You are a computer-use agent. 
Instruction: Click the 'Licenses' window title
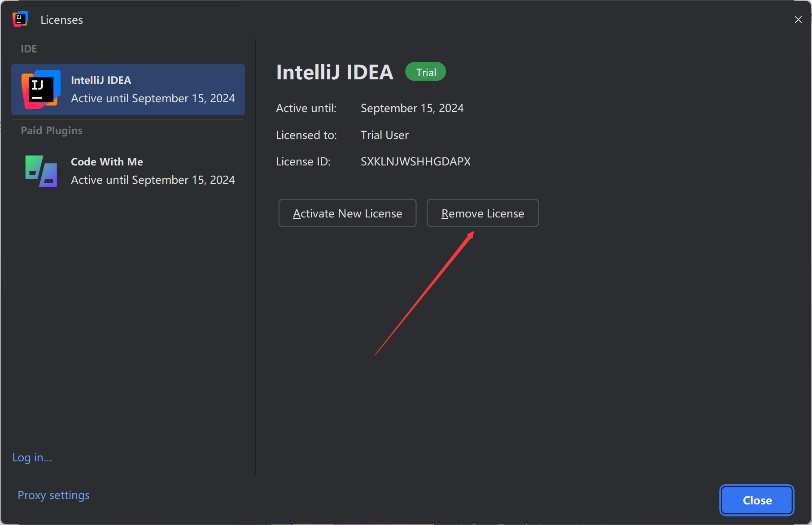(x=62, y=20)
